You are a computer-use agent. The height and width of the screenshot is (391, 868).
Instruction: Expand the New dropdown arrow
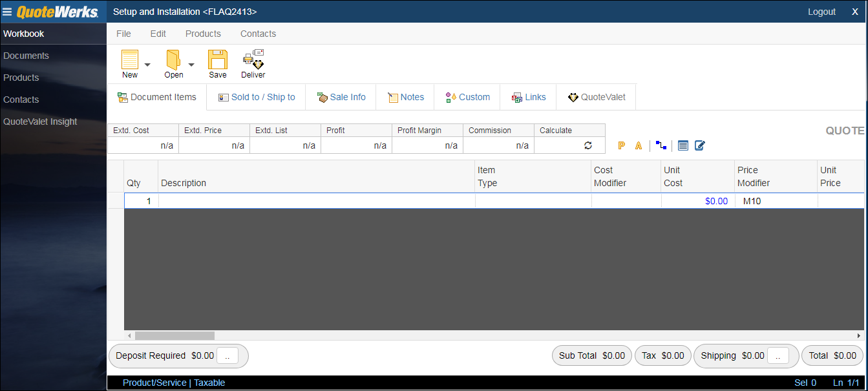(x=147, y=65)
